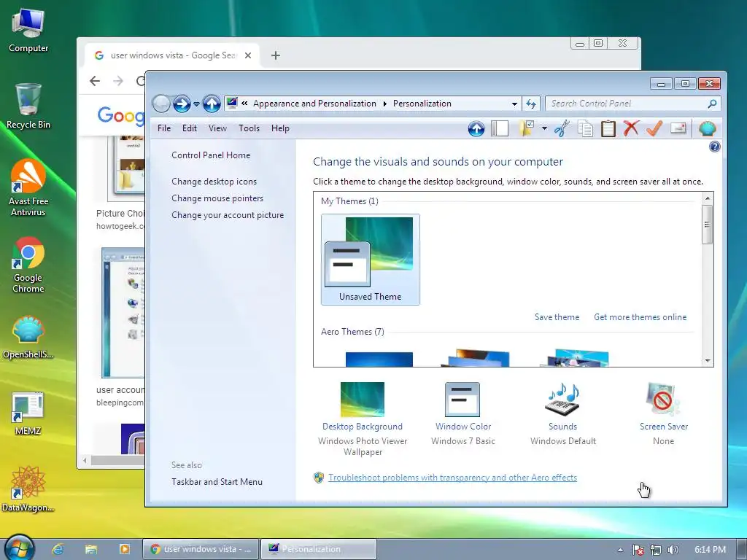Image resolution: width=747 pixels, height=560 pixels.
Task: Open recent pages dropdown next to Forward
Action: tap(196, 104)
